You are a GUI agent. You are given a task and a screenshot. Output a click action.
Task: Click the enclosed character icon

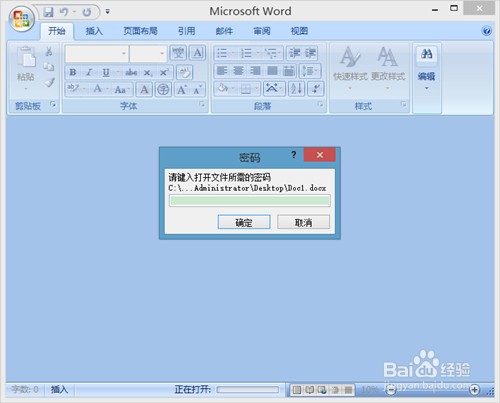[163, 89]
